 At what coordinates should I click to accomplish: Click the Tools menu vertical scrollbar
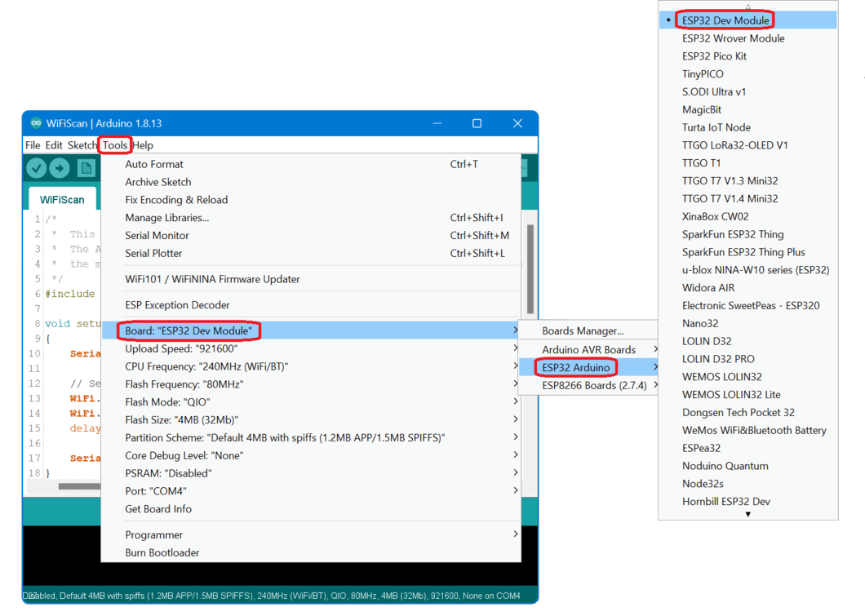(530, 268)
